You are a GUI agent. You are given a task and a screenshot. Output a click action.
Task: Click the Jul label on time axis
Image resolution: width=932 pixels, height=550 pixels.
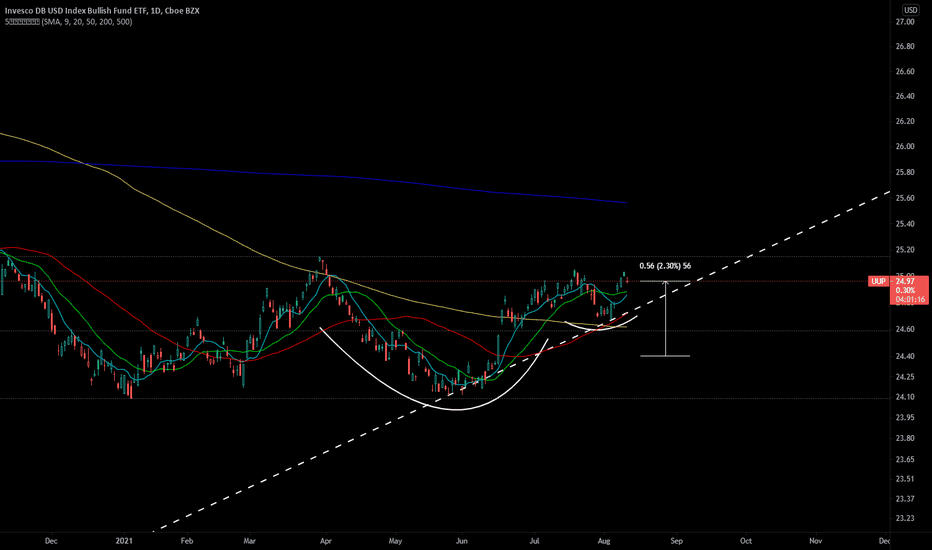pyautogui.click(x=534, y=541)
